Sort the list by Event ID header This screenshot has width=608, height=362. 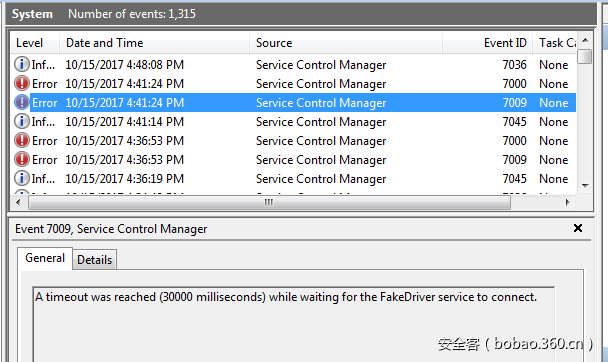click(487, 43)
